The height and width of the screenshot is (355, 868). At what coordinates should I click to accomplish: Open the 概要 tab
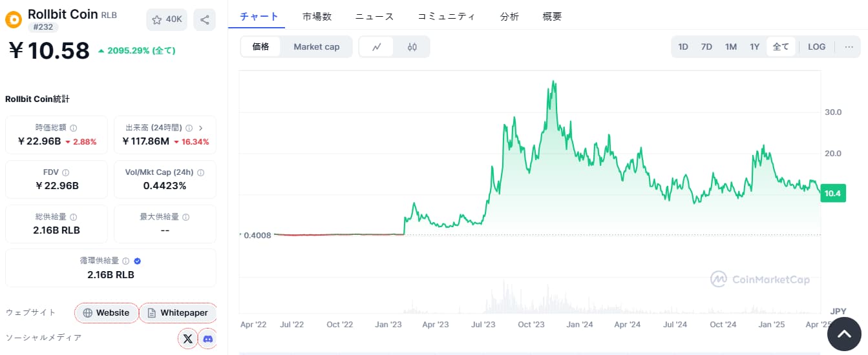553,17
